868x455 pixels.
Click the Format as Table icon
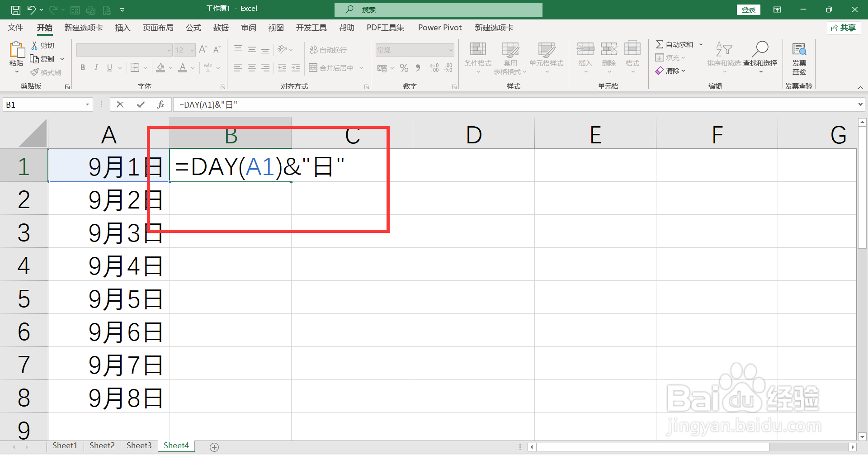tap(510, 49)
